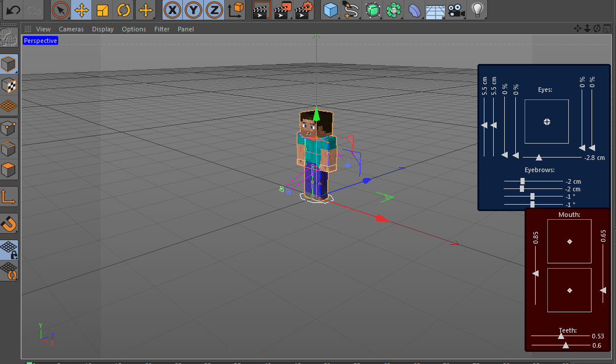616x364 pixels.
Task: Click the blue Z axis handle
Action: [367, 180]
